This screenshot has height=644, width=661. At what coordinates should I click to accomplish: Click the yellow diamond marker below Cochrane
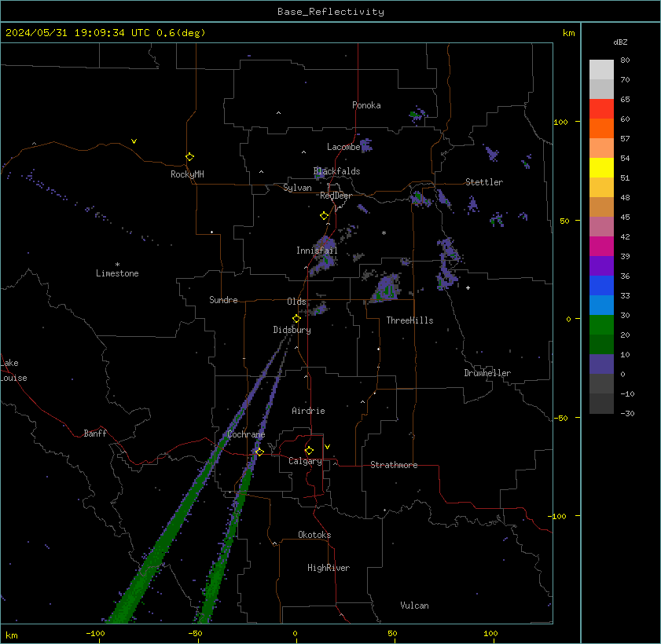pos(259,452)
